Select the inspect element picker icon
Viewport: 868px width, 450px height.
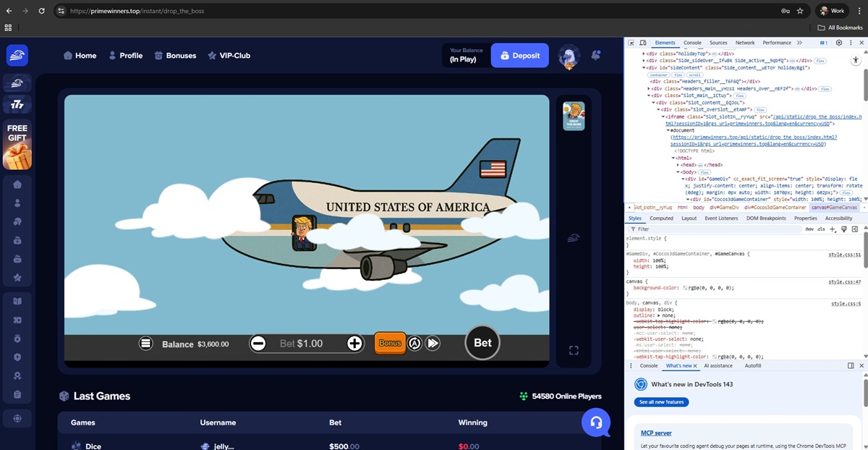(631, 43)
